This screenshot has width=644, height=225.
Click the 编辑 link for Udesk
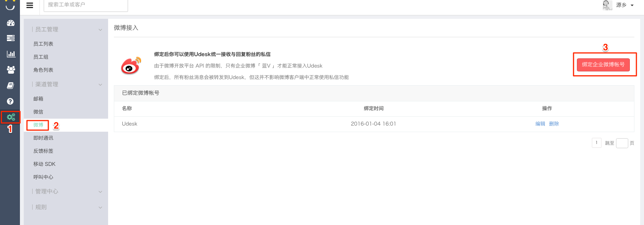[540, 124]
